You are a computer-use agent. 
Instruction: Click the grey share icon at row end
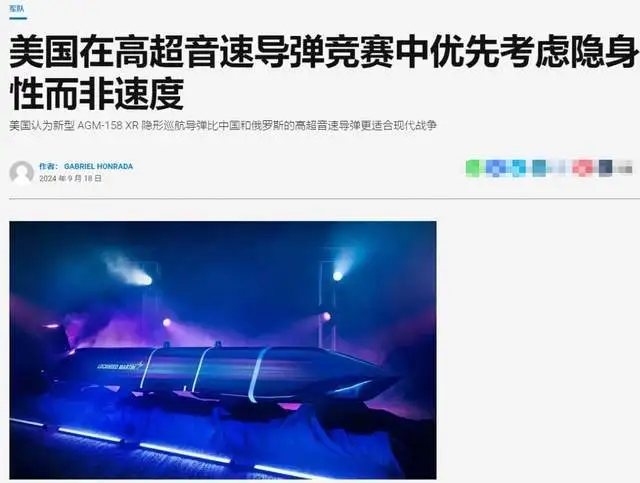[x=625, y=168]
